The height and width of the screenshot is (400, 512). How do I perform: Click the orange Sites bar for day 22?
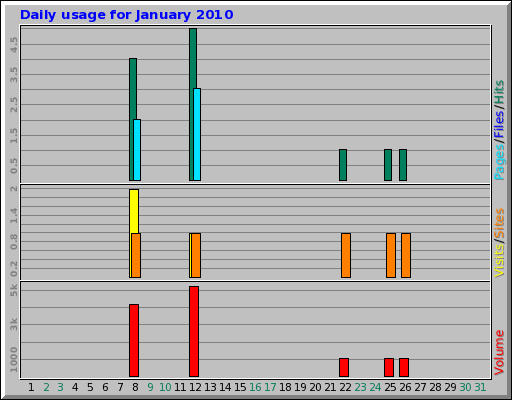(346, 255)
